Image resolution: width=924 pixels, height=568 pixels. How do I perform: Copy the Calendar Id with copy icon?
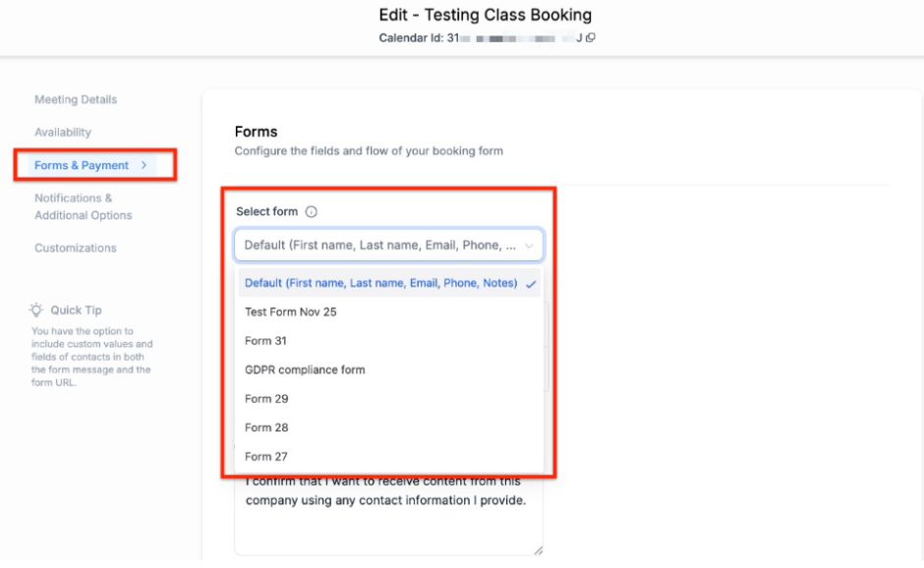pyautogui.click(x=592, y=38)
